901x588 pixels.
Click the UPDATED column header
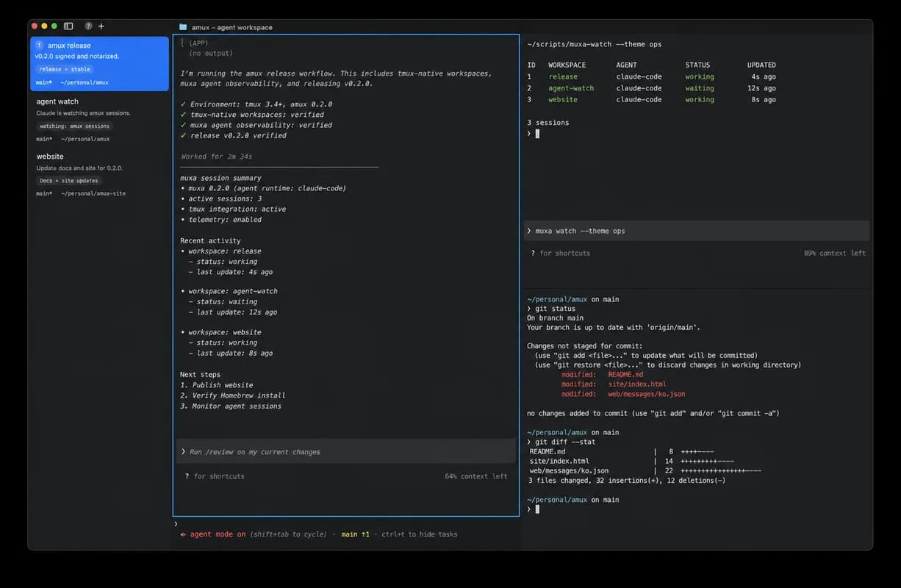pyautogui.click(x=761, y=65)
